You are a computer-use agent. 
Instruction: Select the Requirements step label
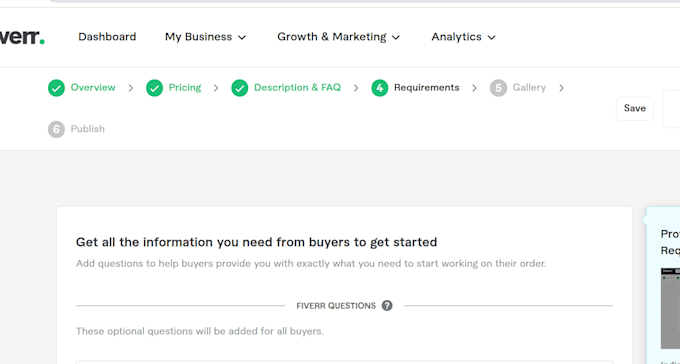(427, 88)
